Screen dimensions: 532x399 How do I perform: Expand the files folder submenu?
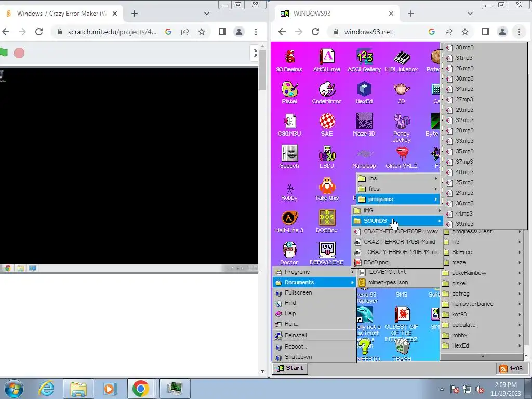[x=398, y=189]
